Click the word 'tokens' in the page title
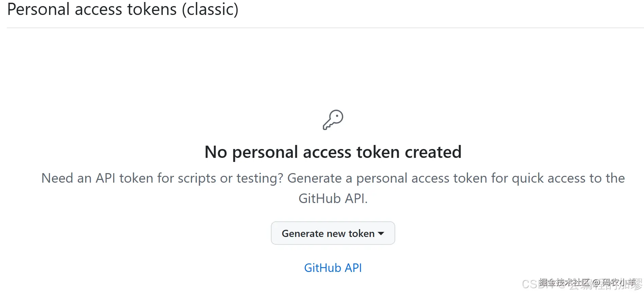Screen dimensions: 644x295 pos(152,9)
